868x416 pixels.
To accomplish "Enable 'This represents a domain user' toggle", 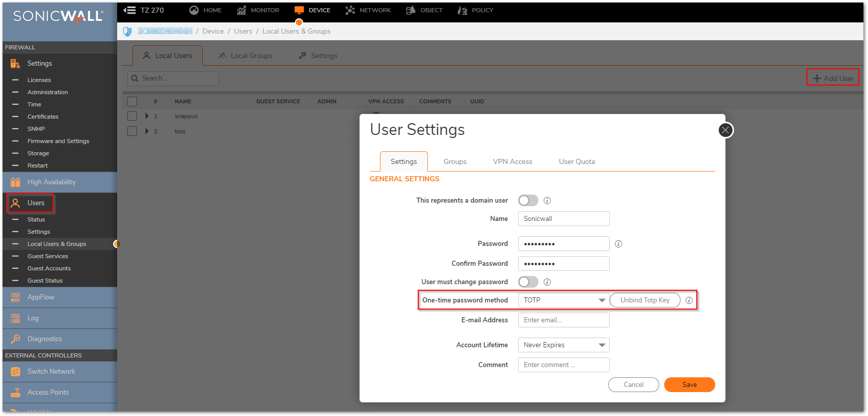I will [x=528, y=200].
